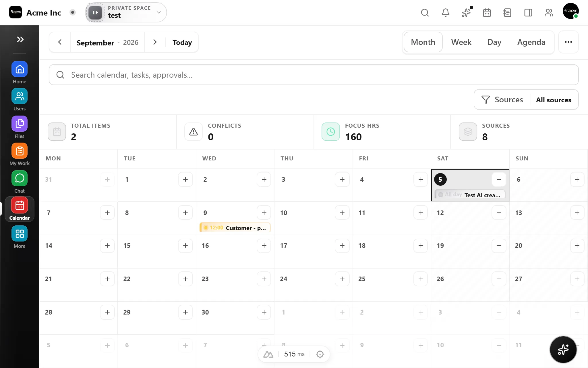Open the Sources filter
Image resolution: width=588 pixels, height=368 pixels.
click(502, 100)
